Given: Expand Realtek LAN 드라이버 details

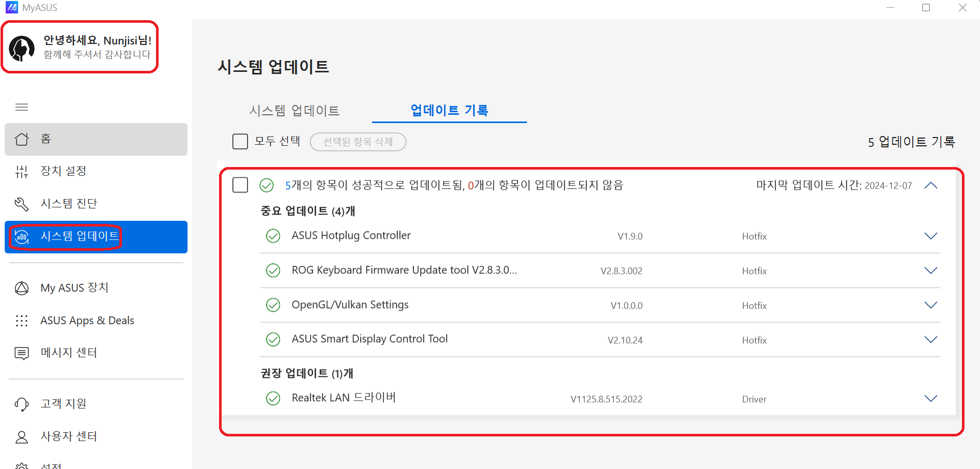Looking at the screenshot, I should click(x=931, y=398).
